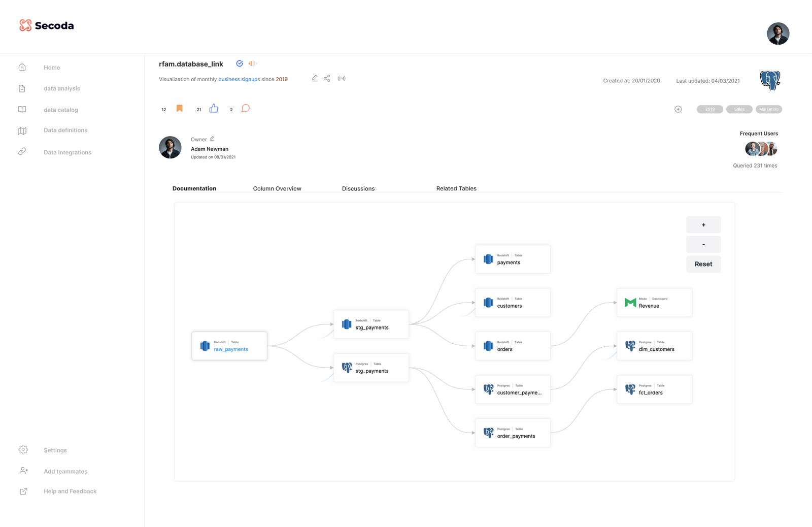Click the Data Integrations link icon
Viewport: 812px width, 527px height.
click(x=22, y=152)
